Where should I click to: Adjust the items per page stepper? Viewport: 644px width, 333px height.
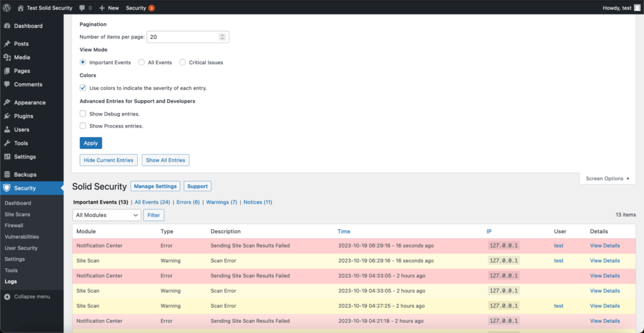[x=222, y=37]
